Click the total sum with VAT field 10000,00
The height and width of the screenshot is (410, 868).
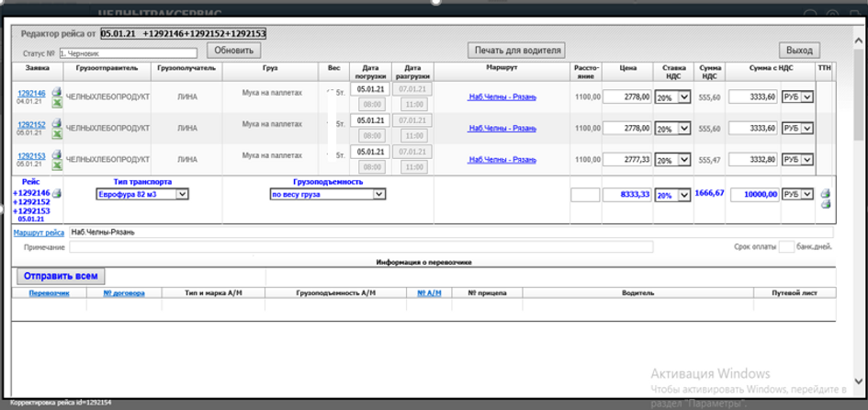[x=755, y=195]
